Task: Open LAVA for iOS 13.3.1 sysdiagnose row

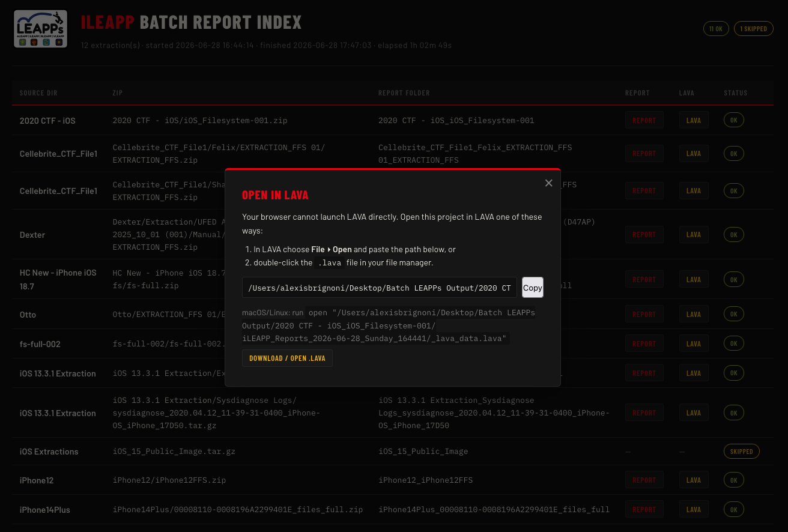Action: pyautogui.click(x=694, y=413)
